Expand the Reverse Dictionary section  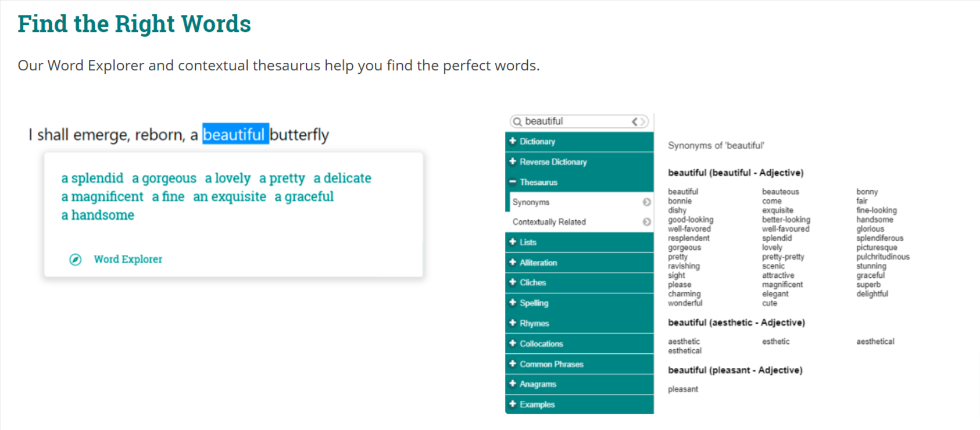click(580, 162)
